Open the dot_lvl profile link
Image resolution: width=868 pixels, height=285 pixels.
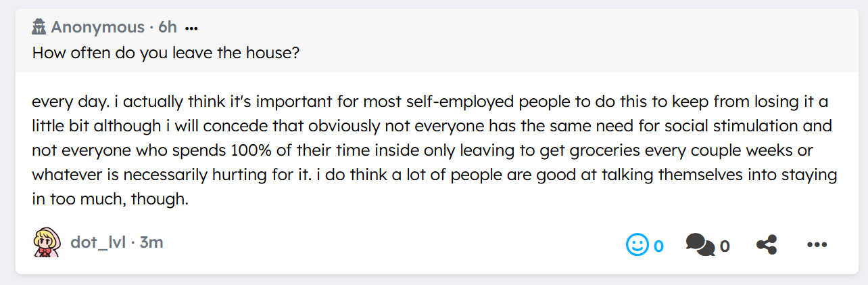pyautogui.click(x=98, y=242)
